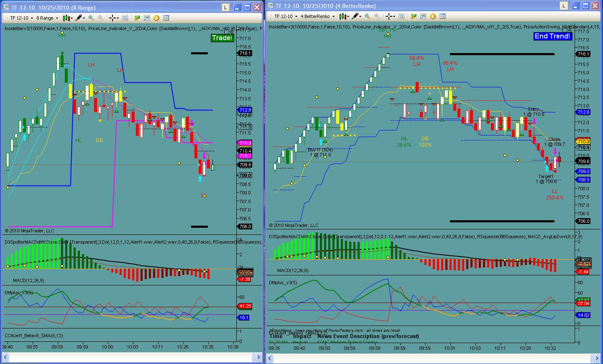The image size is (603, 364).
Task: Click 'DB 100%' label on BetterRenko chart
Action: click(425, 142)
